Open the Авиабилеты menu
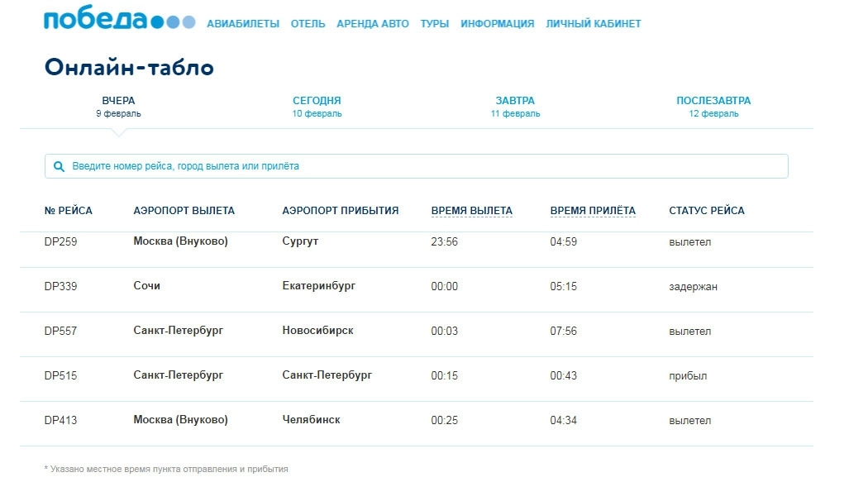This screenshot has height=482, width=868. (242, 24)
